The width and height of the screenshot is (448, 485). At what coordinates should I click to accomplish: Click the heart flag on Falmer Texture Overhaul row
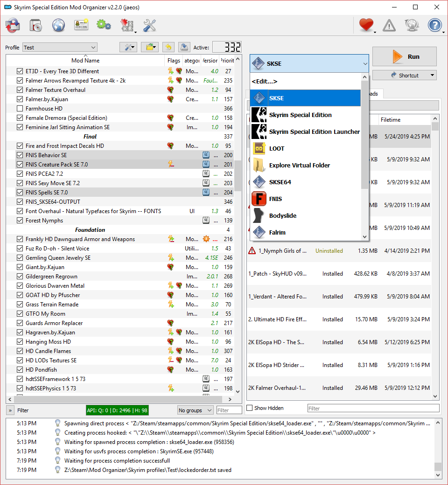point(170,90)
